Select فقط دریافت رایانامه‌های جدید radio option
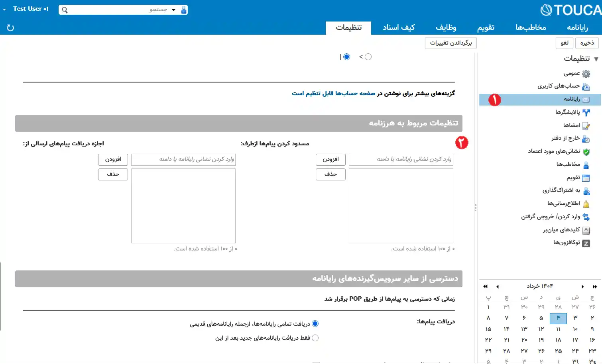602x364 pixels. click(315, 338)
